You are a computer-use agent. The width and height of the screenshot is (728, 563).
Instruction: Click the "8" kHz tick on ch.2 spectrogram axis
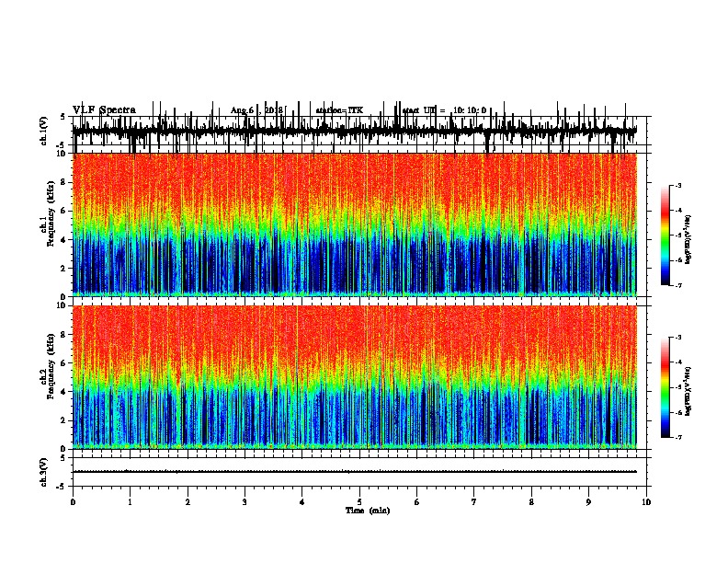click(x=63, y=335)
